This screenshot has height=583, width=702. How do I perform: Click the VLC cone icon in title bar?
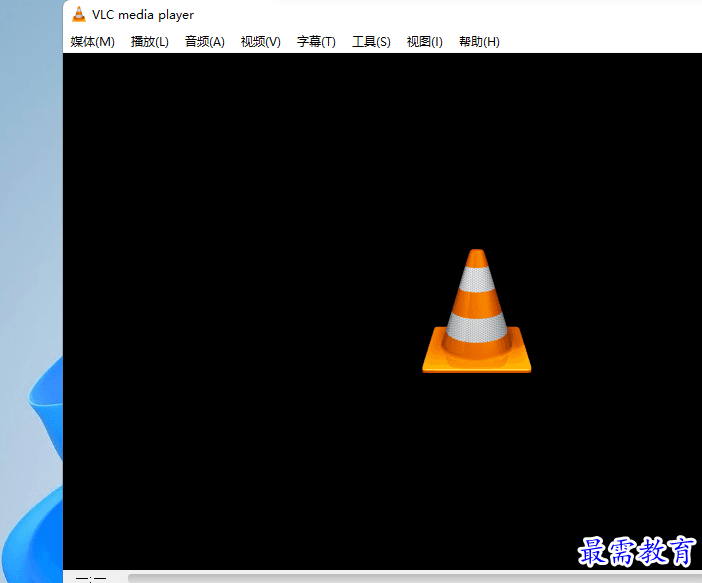(79, 14)
